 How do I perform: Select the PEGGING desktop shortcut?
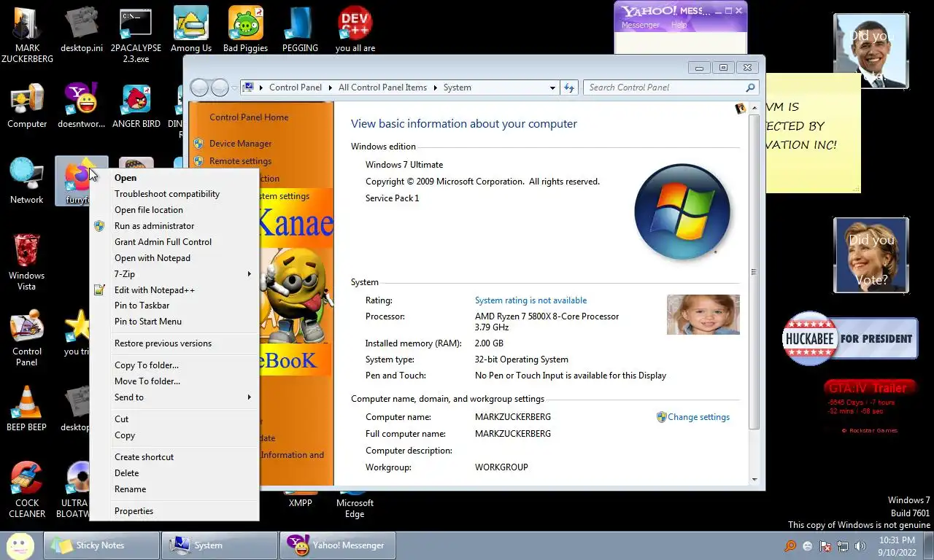pyautogui.click(x=300, y=31)
